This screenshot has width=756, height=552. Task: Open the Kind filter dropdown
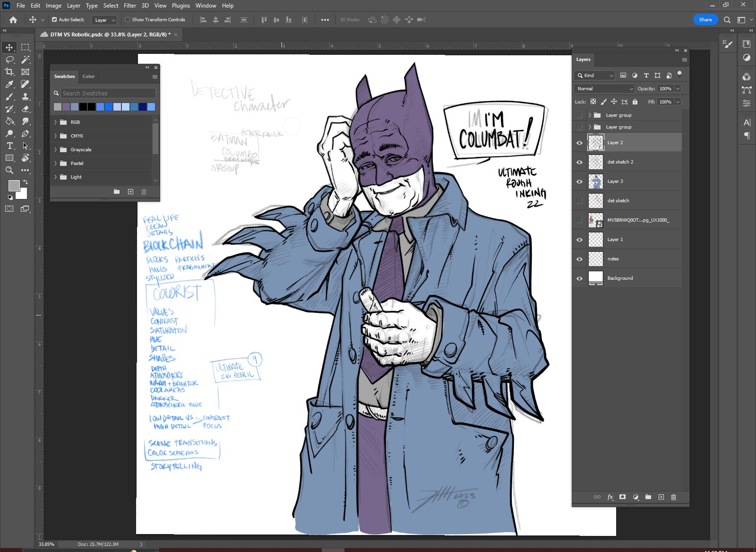pyautogui.click(x=594, y=75)
